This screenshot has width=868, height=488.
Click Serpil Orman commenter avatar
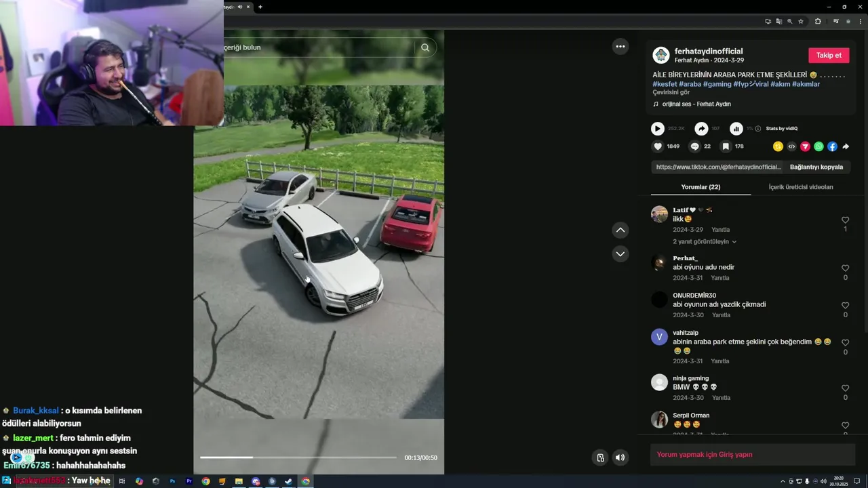pyautogui.click(x=659, y=420)
